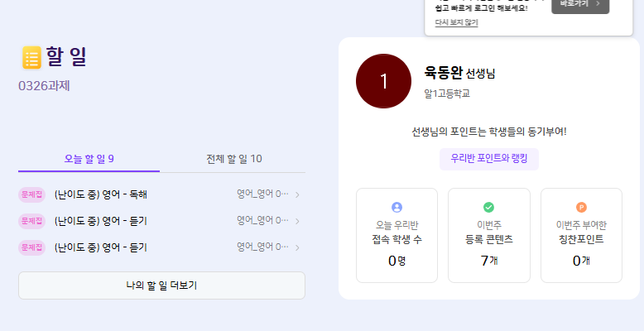Click the dark red profile avatar
The width and height of the screenshot is (644, 331).
click(382, 81)
